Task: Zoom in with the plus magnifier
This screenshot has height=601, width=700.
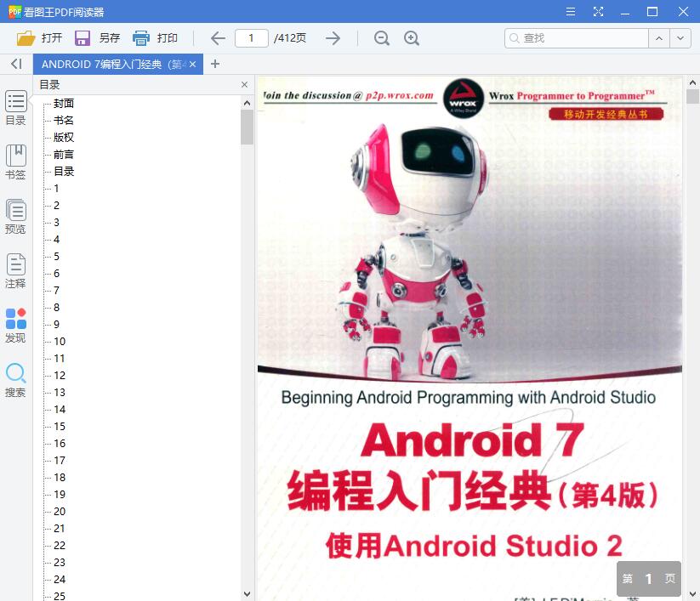Action: [411, 38]
